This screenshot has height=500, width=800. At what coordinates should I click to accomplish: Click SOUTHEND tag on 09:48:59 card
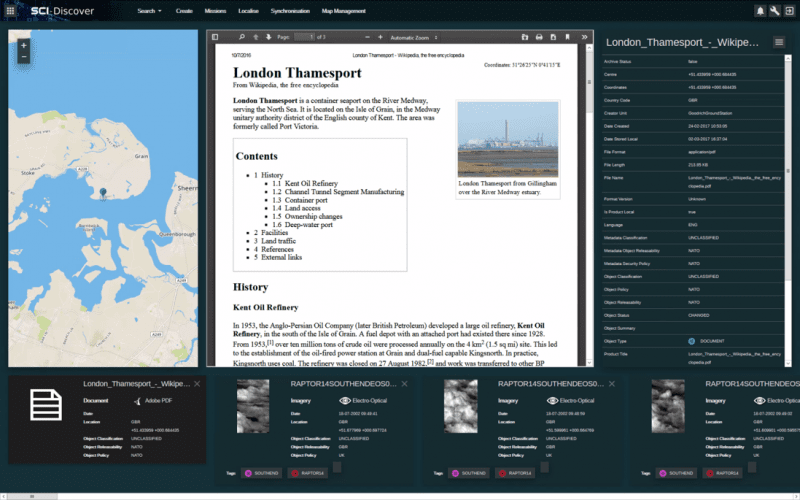[469, 473]
